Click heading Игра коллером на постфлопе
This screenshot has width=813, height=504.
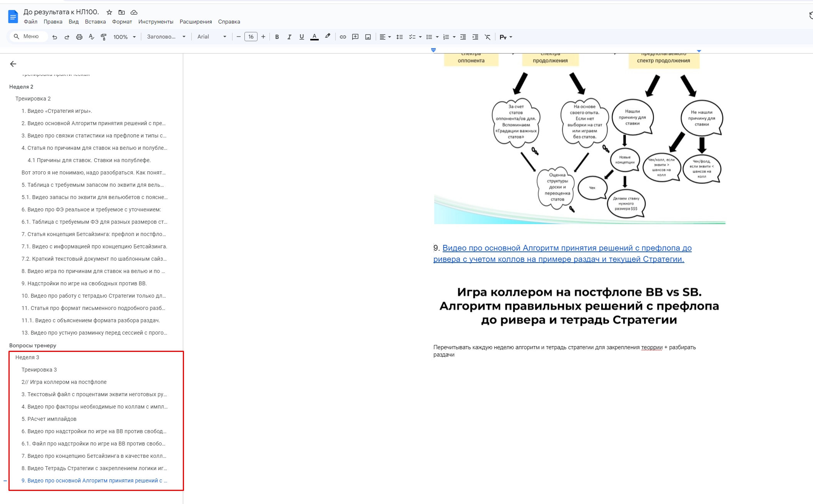click(579, 306)
